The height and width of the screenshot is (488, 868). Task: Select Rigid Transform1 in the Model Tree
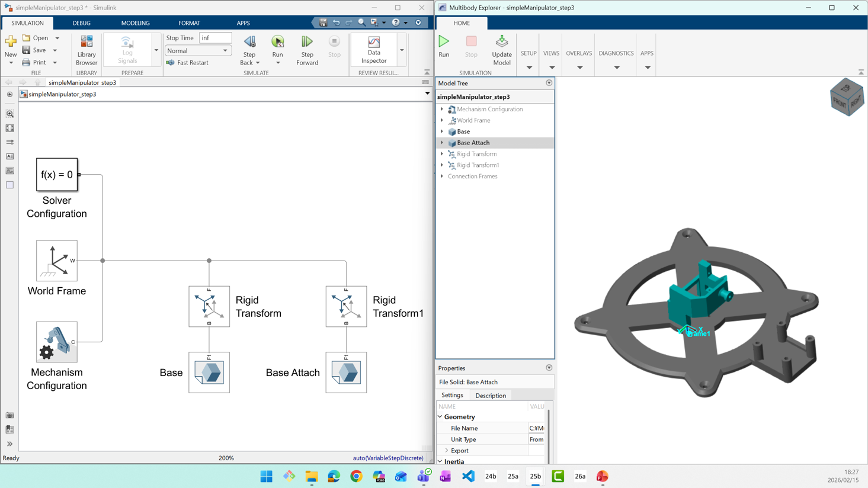(478, 165)
